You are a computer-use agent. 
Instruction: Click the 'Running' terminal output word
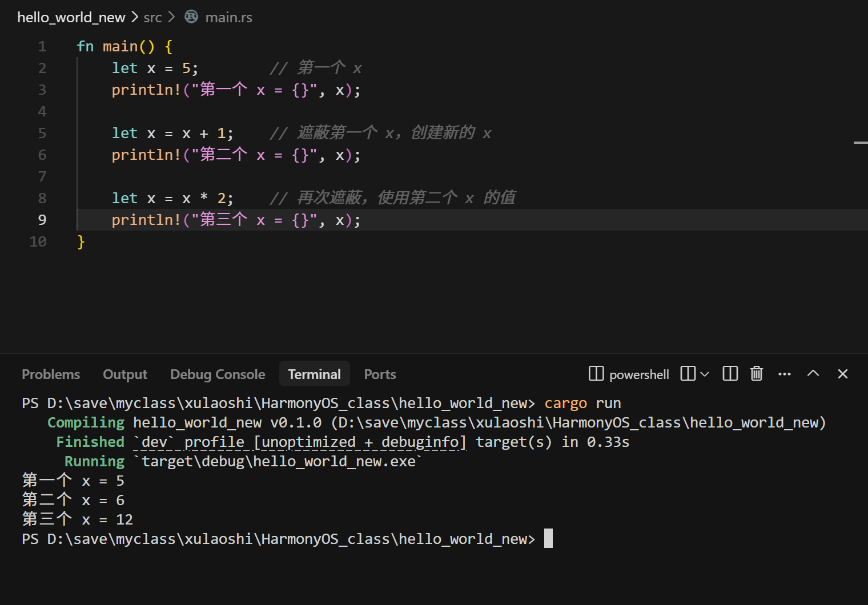click(x=94, y=461)
